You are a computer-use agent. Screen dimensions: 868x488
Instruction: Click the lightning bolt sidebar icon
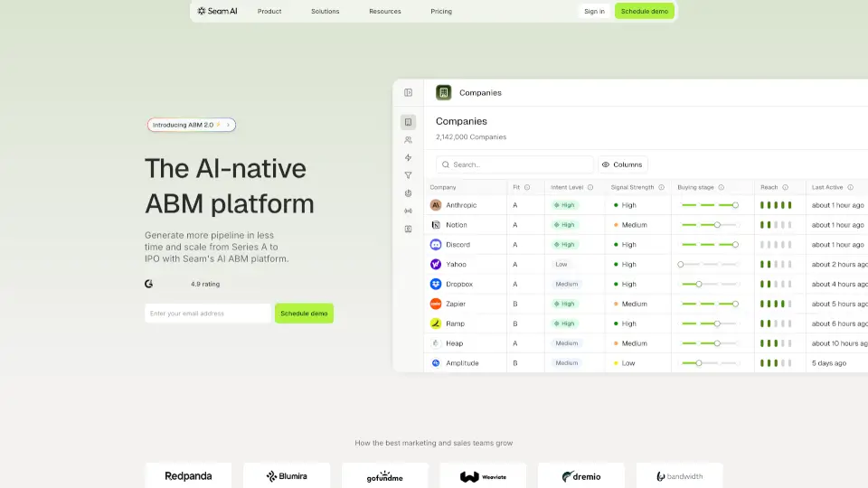point(409,158)
